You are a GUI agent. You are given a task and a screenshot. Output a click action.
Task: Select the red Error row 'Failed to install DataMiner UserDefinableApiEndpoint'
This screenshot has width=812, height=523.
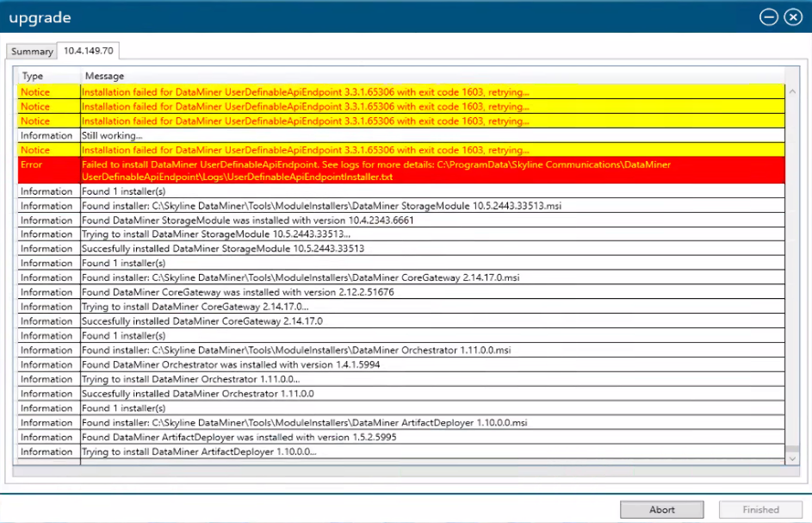coord(401,171)
